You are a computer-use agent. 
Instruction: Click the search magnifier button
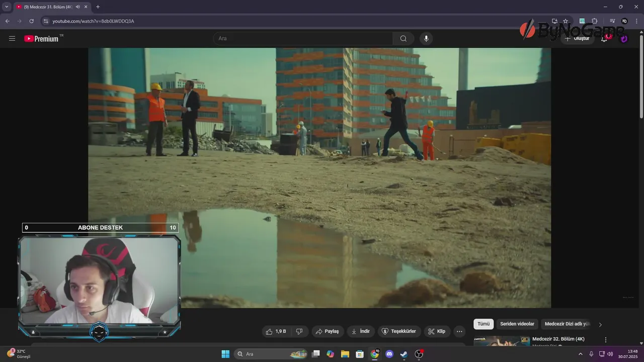(404, 39)
